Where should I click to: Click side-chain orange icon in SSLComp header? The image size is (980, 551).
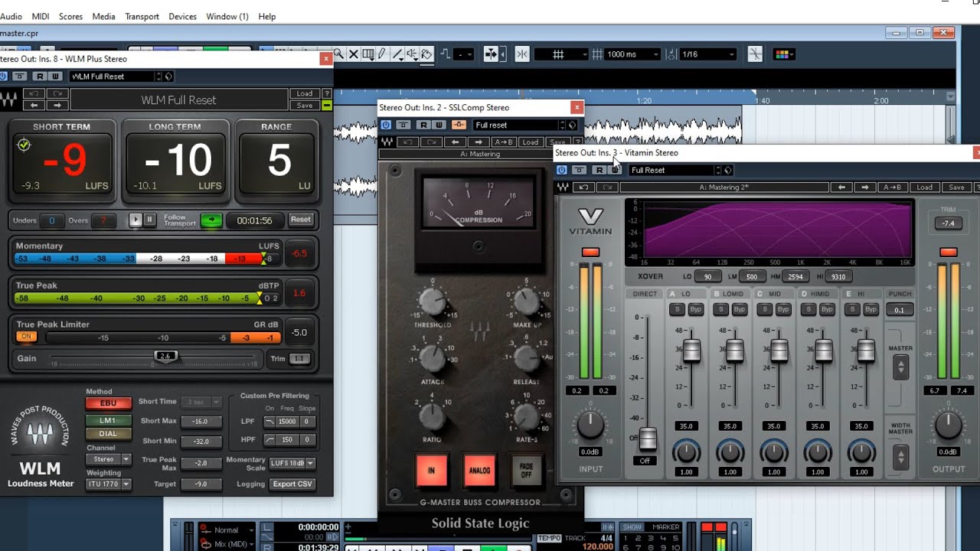click(x=459, y=125)
